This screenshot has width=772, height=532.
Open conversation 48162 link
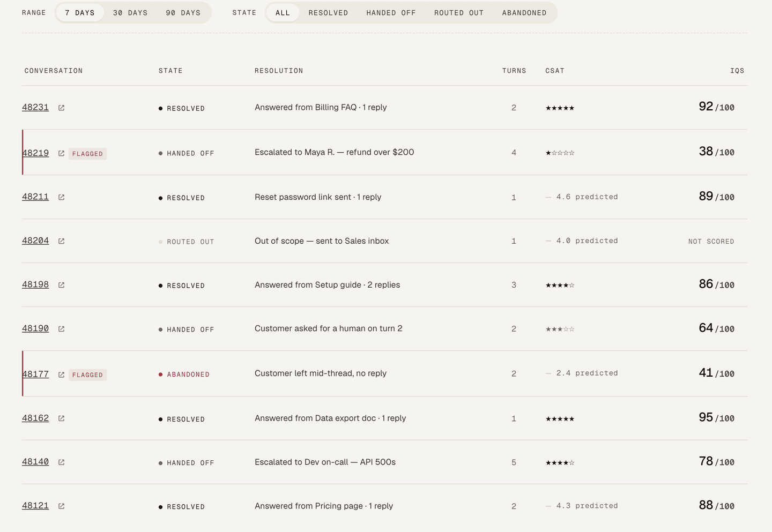click(35, 418)
